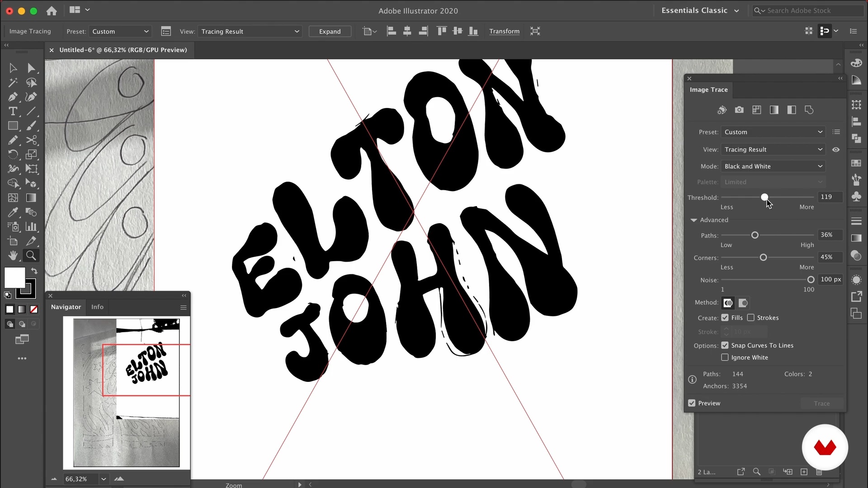Open the View dropdown in control bar
The width and height of the screenshot is (868, 488).
250,31
